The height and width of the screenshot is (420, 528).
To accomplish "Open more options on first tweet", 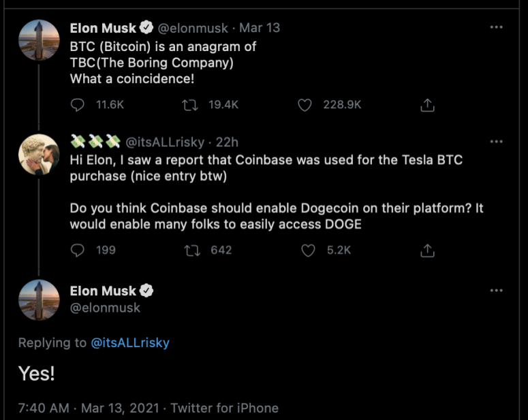I will point(496,28).
